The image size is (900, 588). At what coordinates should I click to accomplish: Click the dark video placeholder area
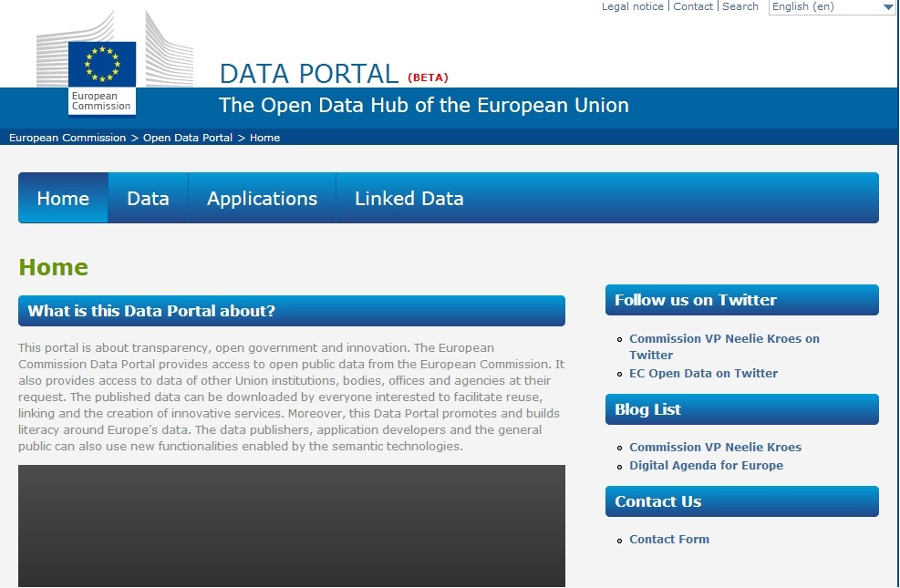[292, 526]
